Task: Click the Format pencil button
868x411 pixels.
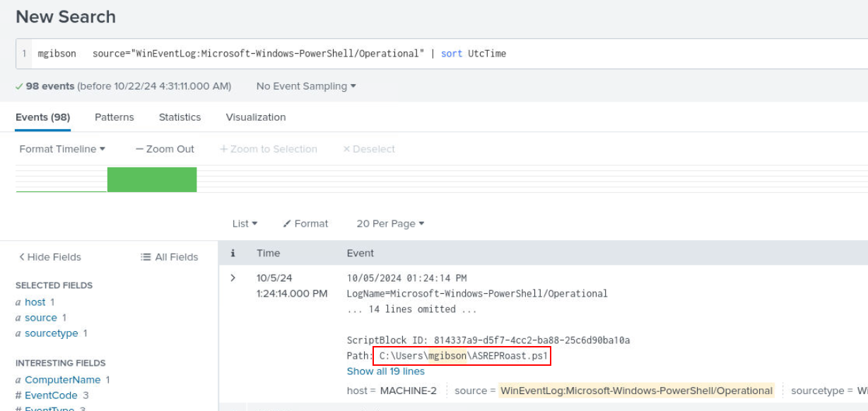Action: pos(305,223)
